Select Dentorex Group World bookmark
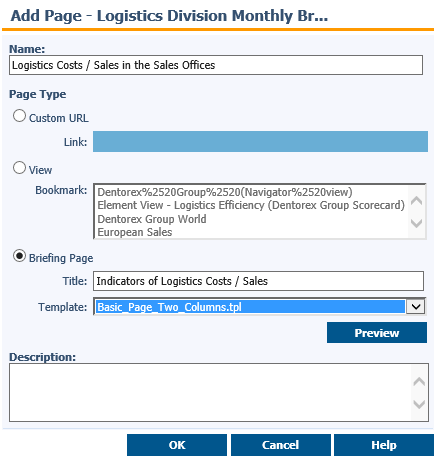Screen dimensions: 436x466 (x=152, y=219)
